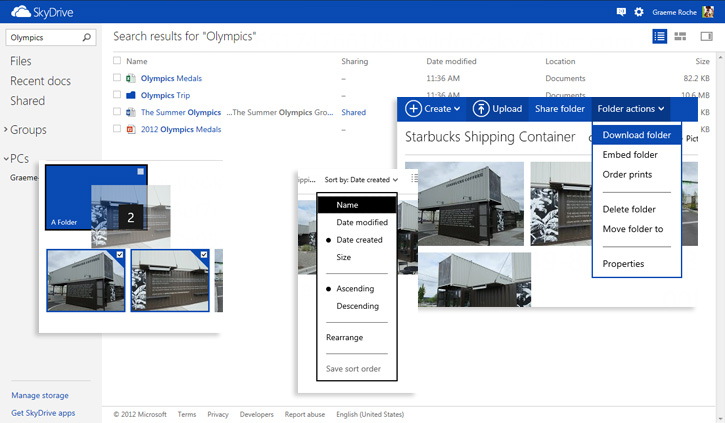Choose Download folder from menu
Image resolution: width=725 pixels, height=423 pixels.
pyautogui.click(x=636, y=135)
